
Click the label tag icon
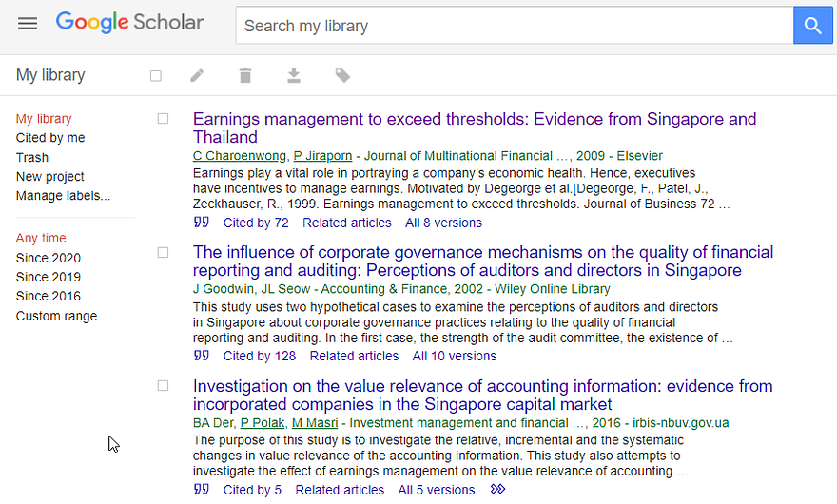tap(342, 76)
